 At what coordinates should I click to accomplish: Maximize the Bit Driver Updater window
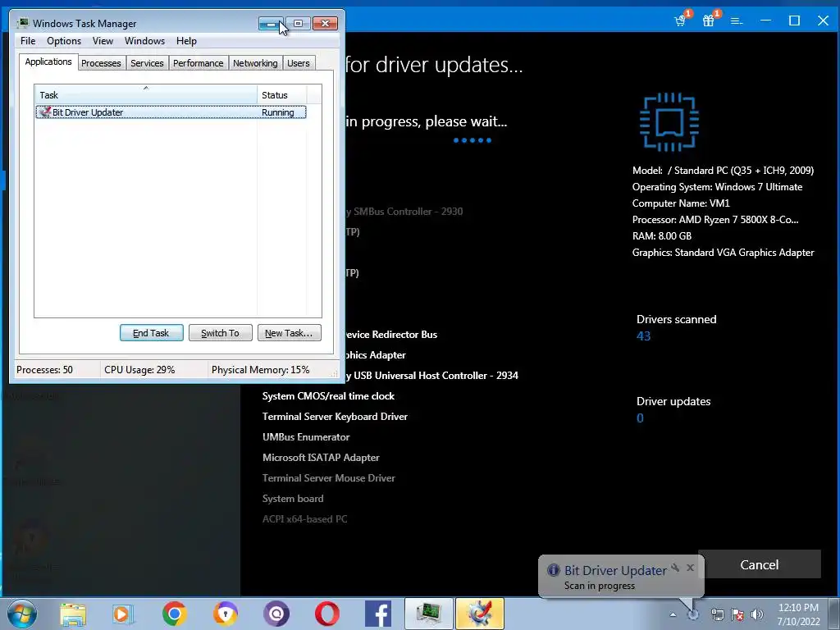(x=794, y=21)
